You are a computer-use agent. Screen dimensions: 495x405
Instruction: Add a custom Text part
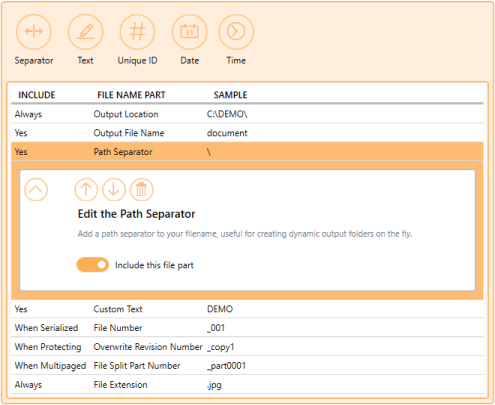(x=85, y=32)
